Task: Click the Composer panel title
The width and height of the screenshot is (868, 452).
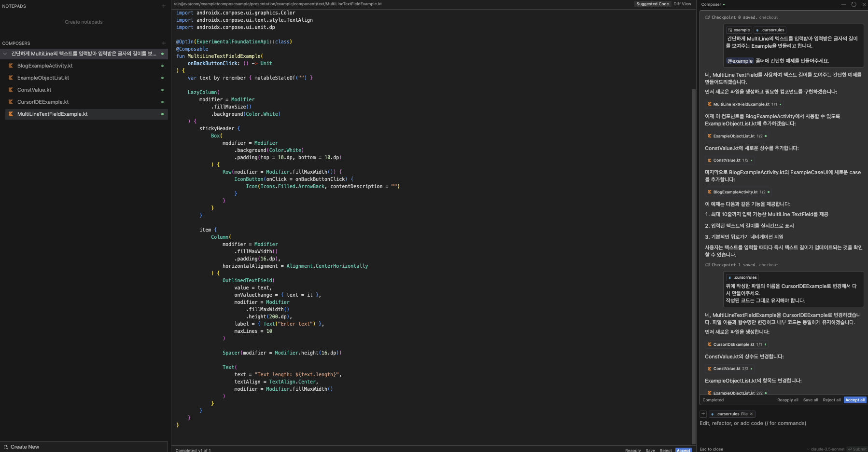Action: [x=711, y=4]
